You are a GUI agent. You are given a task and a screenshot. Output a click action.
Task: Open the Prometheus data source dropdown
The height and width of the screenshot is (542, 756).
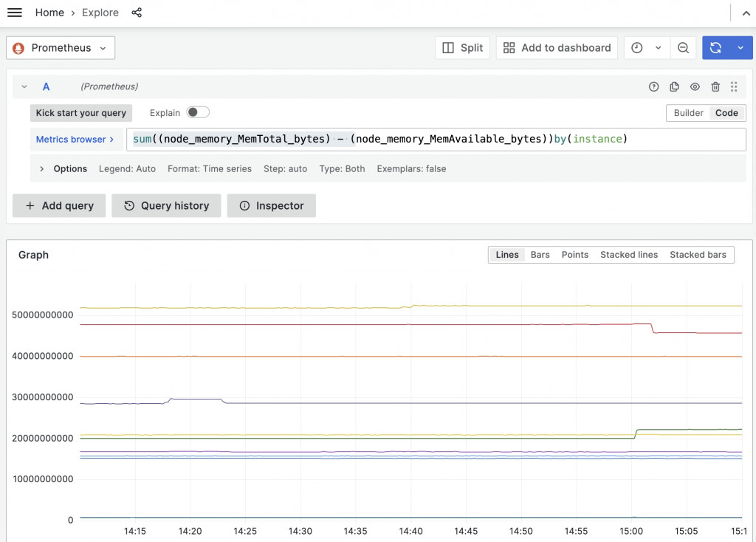click(x=61, y=48)
